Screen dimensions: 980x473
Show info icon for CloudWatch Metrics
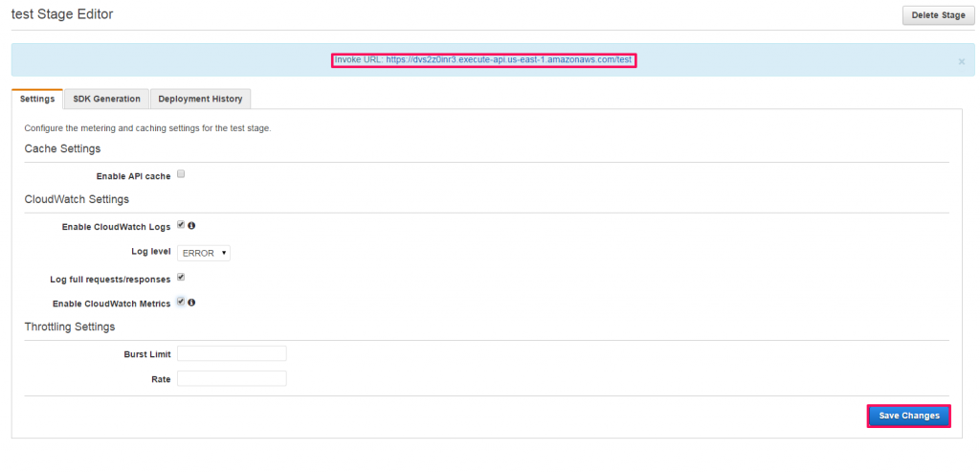click(191, 303)
